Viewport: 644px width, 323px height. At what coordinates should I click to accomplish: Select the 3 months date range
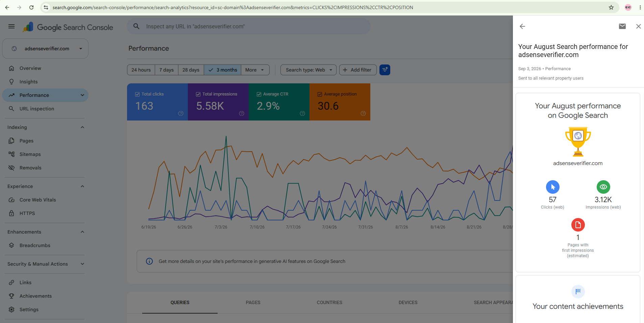coord(223,70)
